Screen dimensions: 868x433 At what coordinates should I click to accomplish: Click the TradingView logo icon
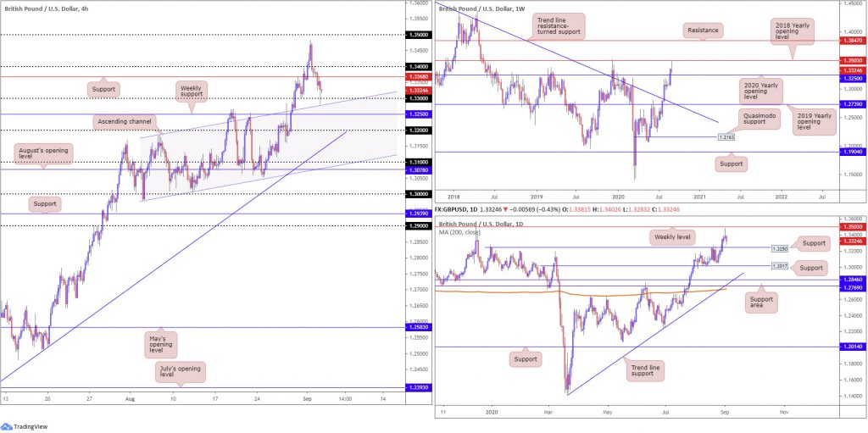click(x=8, y=426)
